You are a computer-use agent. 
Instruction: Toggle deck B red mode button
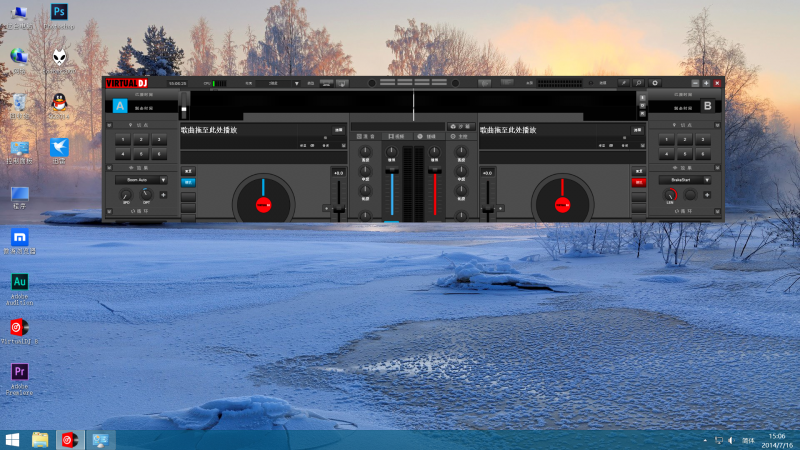pos(638,182)
